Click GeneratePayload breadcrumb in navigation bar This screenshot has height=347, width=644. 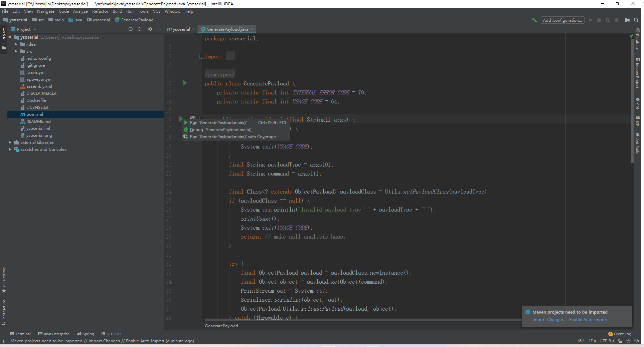pyautogui.click(x=134, y=20)
